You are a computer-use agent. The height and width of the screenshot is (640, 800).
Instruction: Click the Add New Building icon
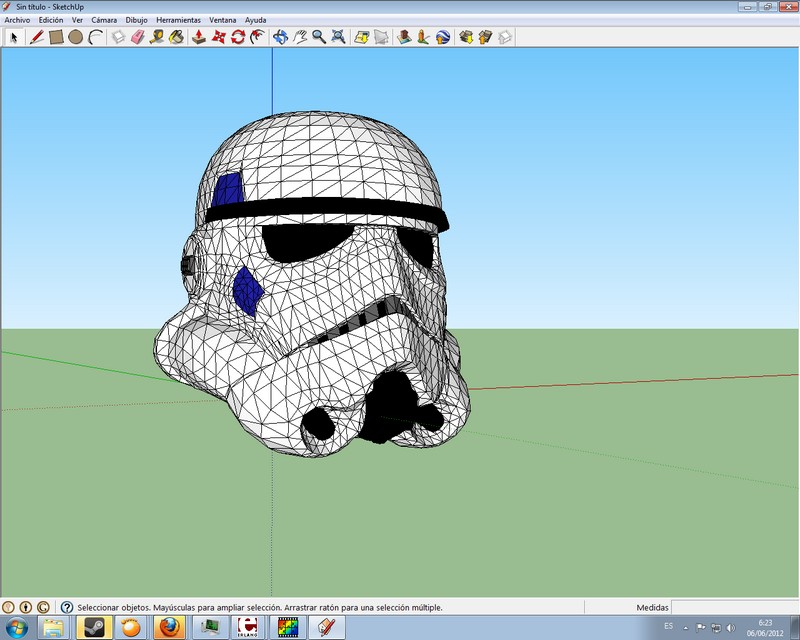pos(404,37)
